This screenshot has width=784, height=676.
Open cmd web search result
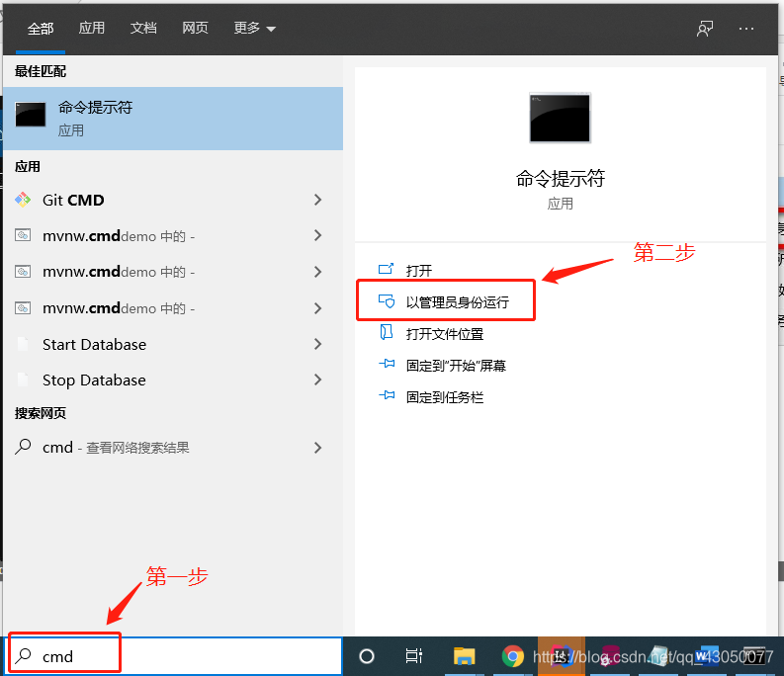(x=173, y=447)
